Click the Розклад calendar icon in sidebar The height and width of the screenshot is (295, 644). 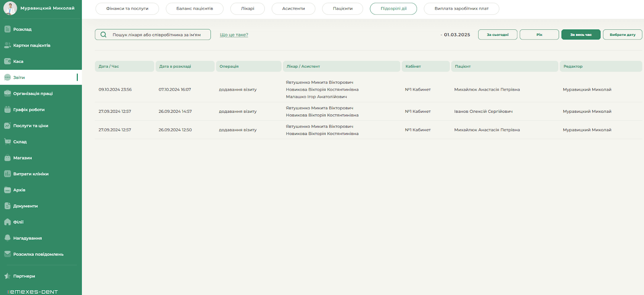point(7,29)
